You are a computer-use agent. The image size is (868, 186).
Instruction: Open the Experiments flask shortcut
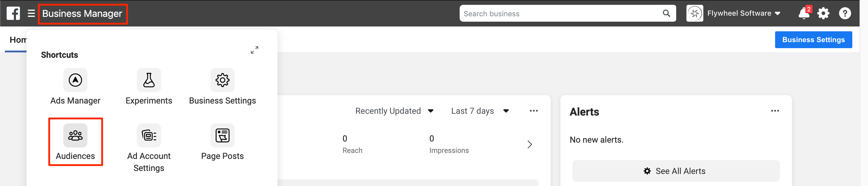149,80
